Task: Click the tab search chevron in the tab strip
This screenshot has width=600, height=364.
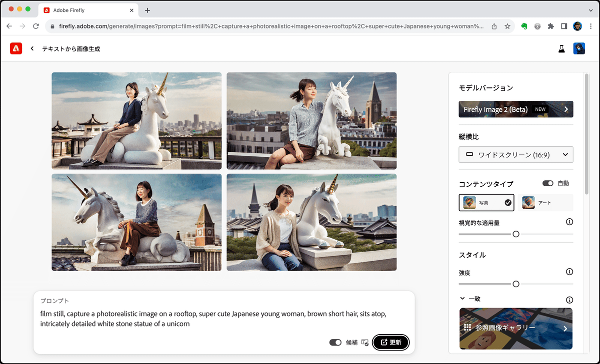Action: tap(590, 10)
